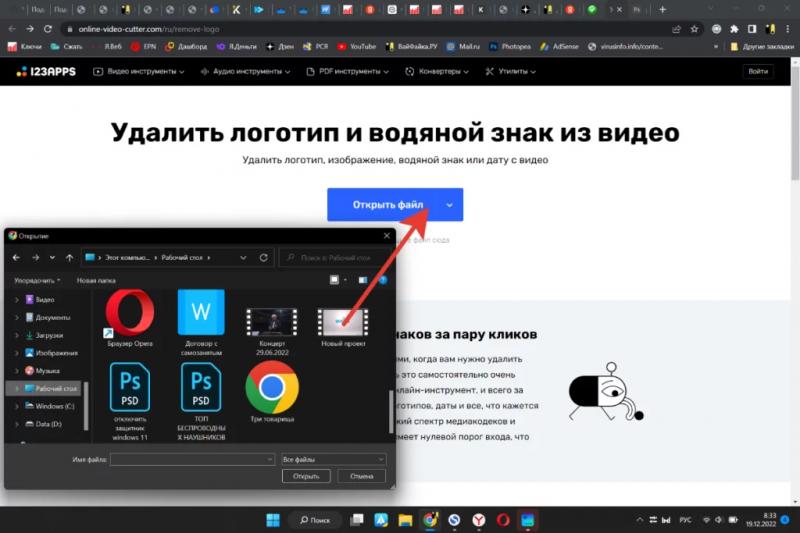Click the Открыть button in the dialog
The width and height of the screenshot is (800, 533).
click(306, 476)
